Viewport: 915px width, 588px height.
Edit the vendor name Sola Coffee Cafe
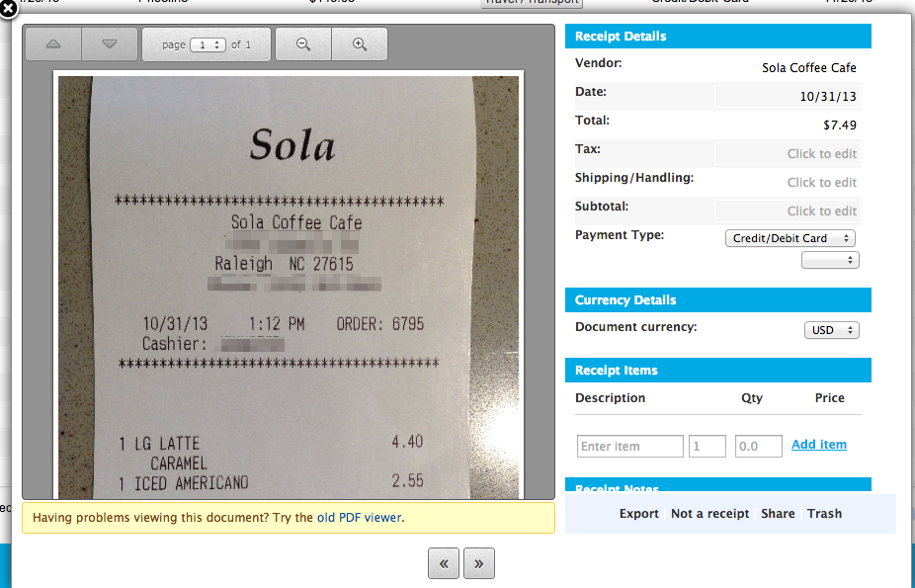coord(809,67)
